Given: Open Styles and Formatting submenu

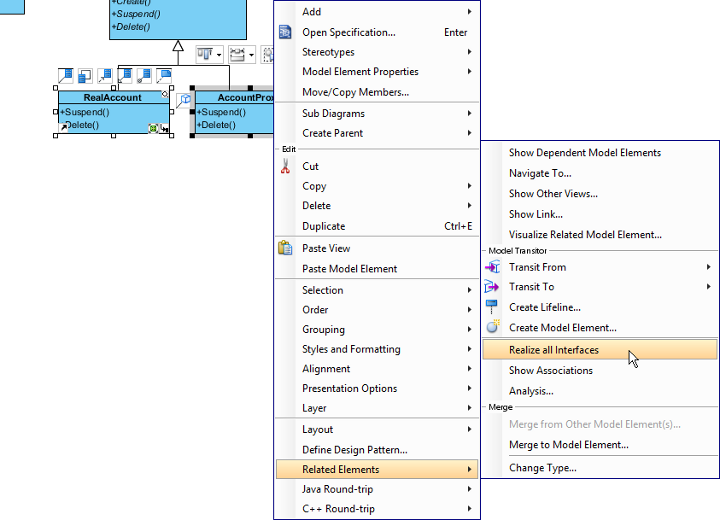Looking at the screenshot, I should click(x=377, y=349).
